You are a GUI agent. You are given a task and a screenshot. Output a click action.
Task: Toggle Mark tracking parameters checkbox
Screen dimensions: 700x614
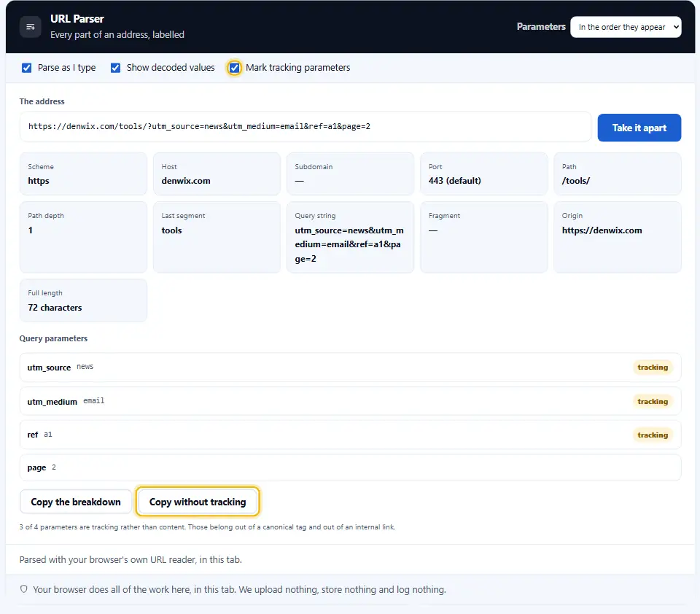point(234,68)
